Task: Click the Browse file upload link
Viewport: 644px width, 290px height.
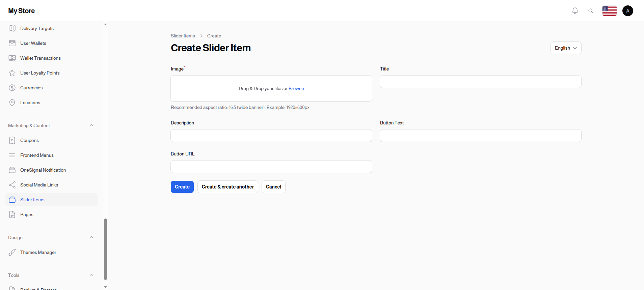Action: [x=296, y=88]
